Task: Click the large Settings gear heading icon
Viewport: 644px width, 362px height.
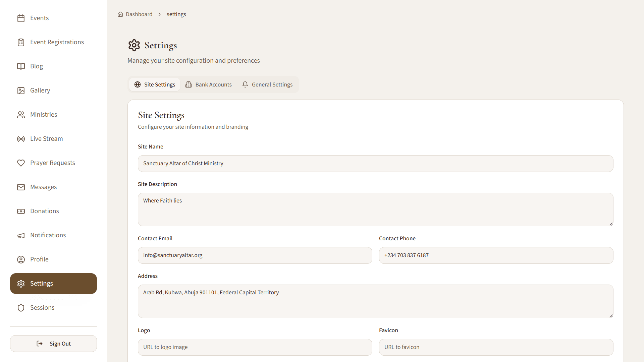Action: pos(134,45)
